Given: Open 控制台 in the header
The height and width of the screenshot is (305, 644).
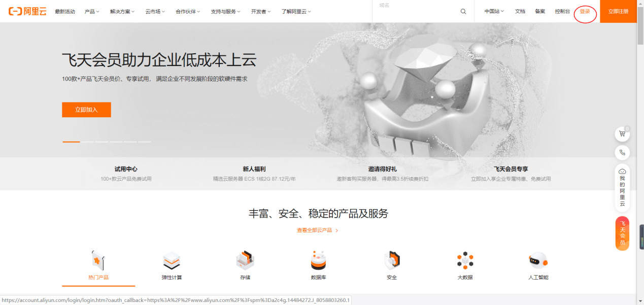Looking at the screenshot, I should (562, 11).
